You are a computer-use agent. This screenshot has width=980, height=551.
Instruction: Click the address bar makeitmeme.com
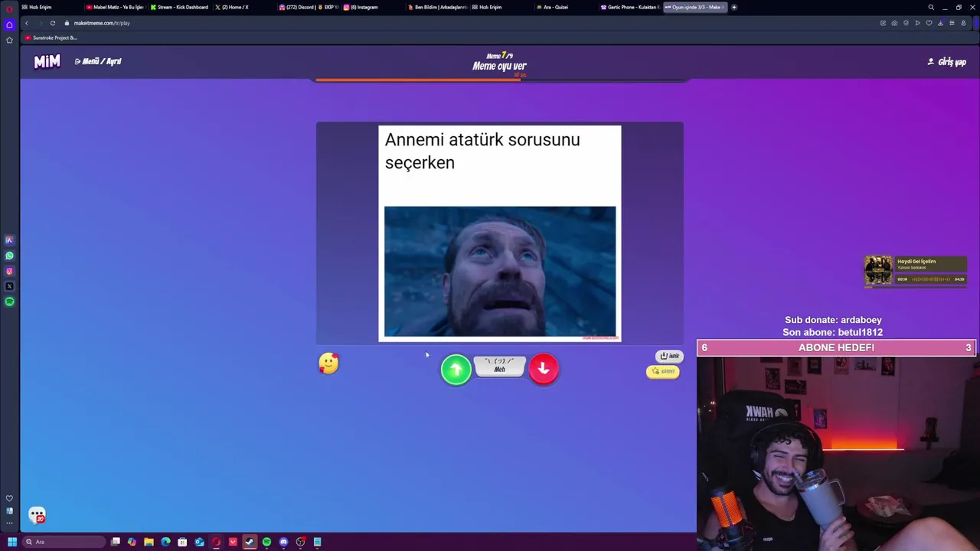coord(102,23)
